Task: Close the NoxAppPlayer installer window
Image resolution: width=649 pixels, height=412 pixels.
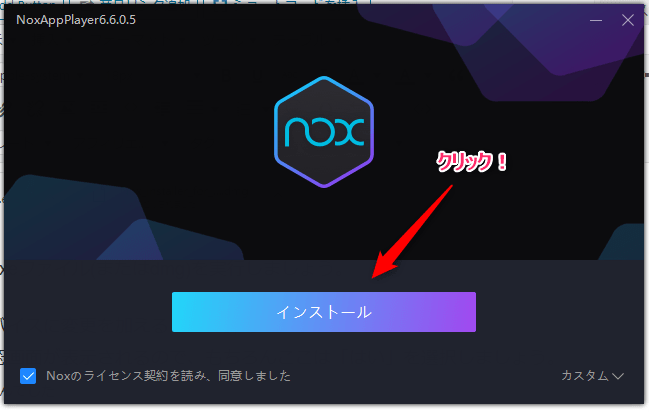Action: click(x=627, y=20)
